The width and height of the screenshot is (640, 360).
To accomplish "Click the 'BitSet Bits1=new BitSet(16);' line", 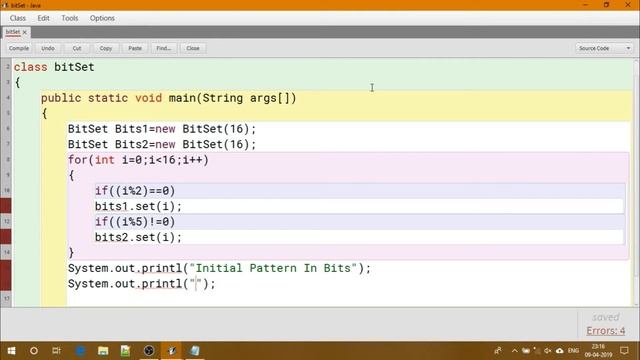I will (162, 129).
